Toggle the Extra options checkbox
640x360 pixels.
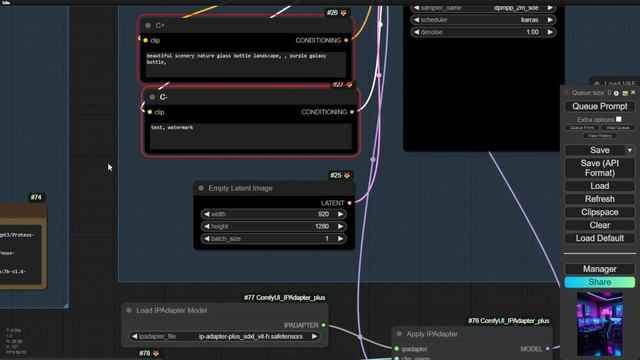619,119
